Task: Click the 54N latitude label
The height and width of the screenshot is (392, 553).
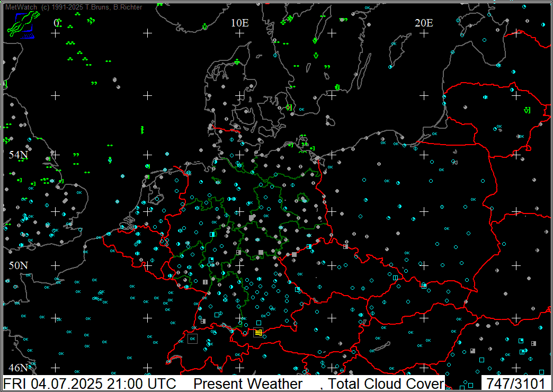Action: click(19, 155)
